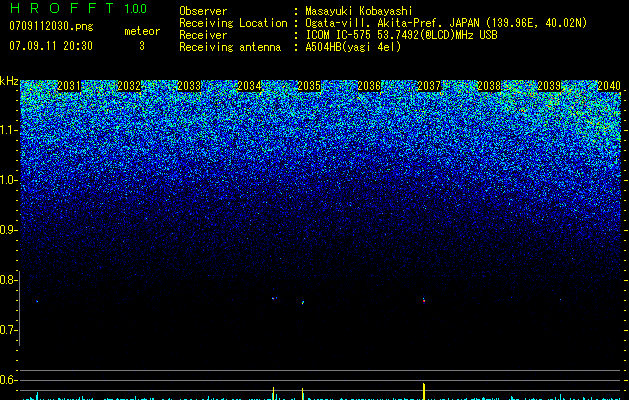Viewport: 629px width, 400px height.
Task: Click the 2039 time marker
Action: 549,86
